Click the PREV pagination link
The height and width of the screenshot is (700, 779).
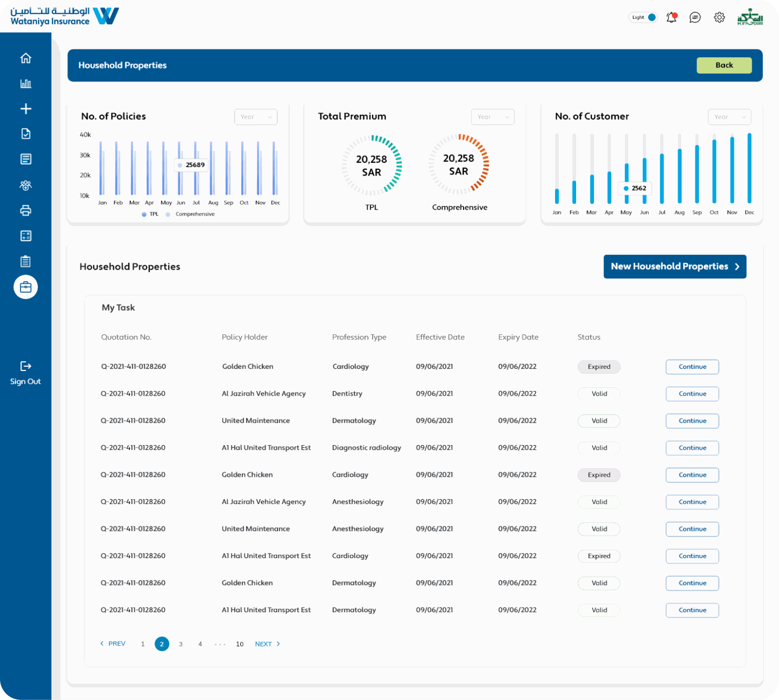[113, 644]
